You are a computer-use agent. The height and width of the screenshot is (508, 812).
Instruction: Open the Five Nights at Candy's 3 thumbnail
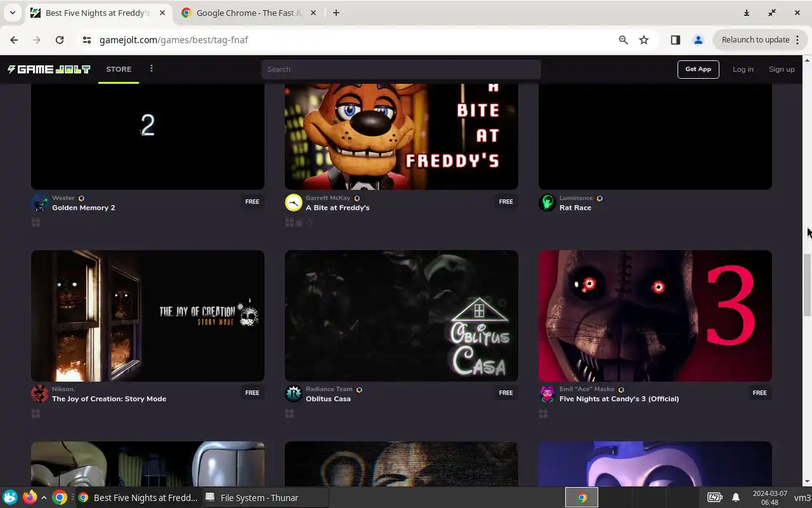tap(655, 316)
